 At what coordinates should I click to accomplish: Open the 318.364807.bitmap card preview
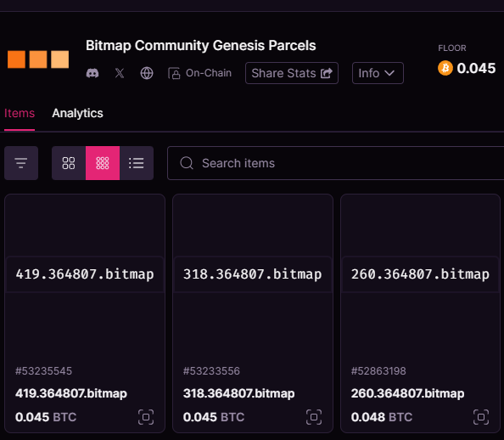click(x=253, y=274)
